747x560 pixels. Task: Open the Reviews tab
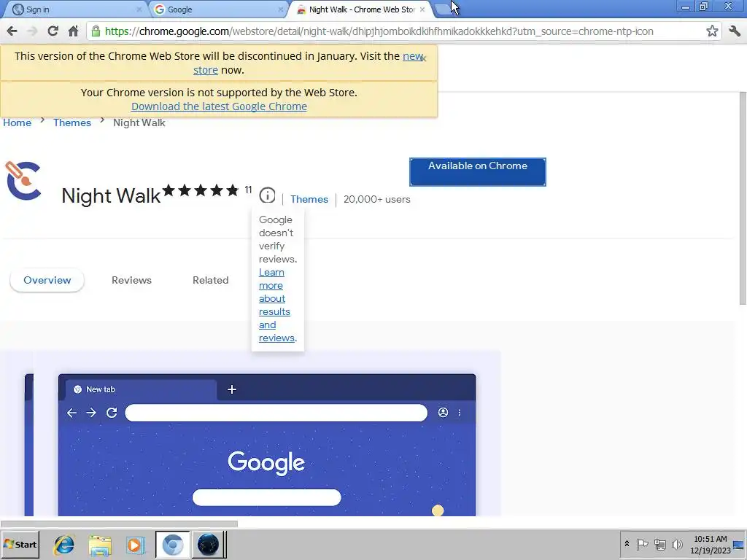tap(131, 280)
